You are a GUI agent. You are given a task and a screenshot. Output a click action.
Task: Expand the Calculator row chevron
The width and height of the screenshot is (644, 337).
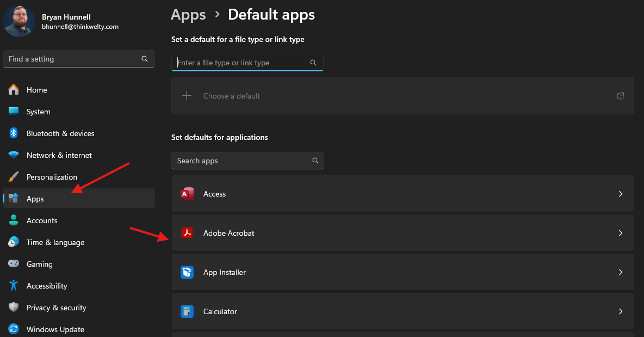620,311
